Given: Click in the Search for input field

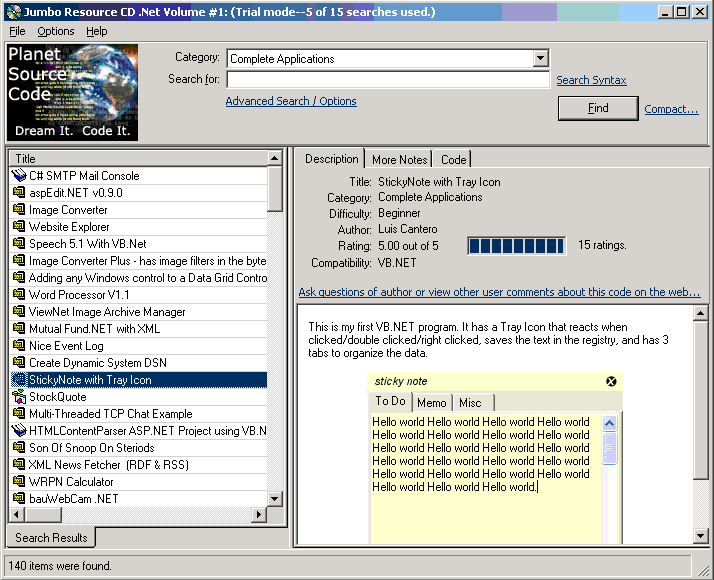Looking at the screenshot, I should click(388, 79).
